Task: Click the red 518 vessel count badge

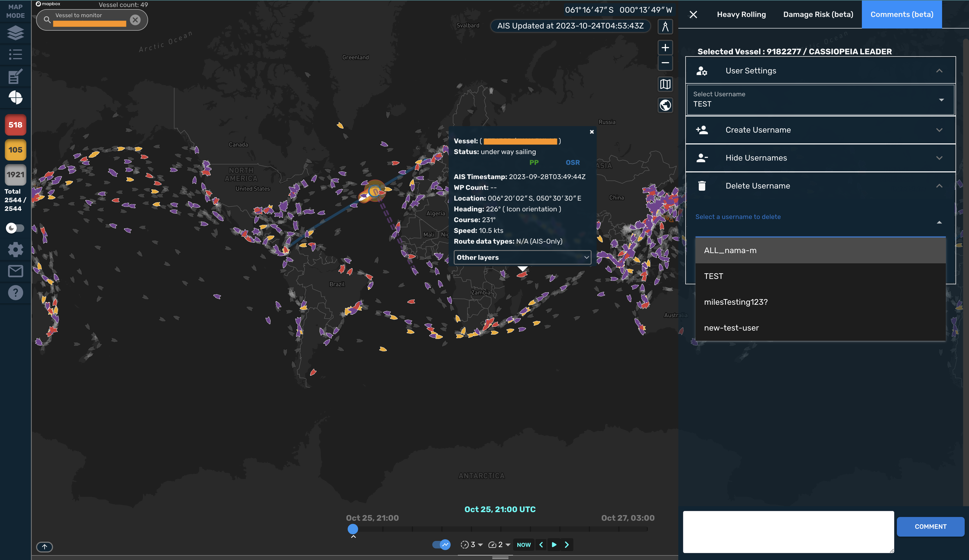Action: pyautogui.click(x=15, y=125)
